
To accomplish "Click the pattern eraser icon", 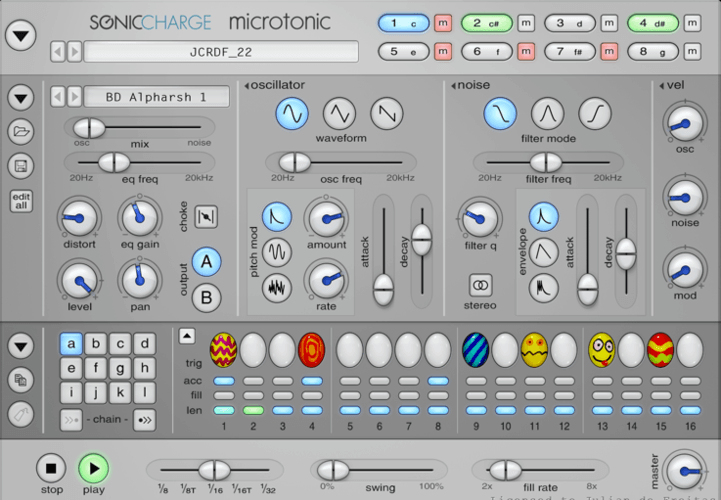I will (21, 414).
